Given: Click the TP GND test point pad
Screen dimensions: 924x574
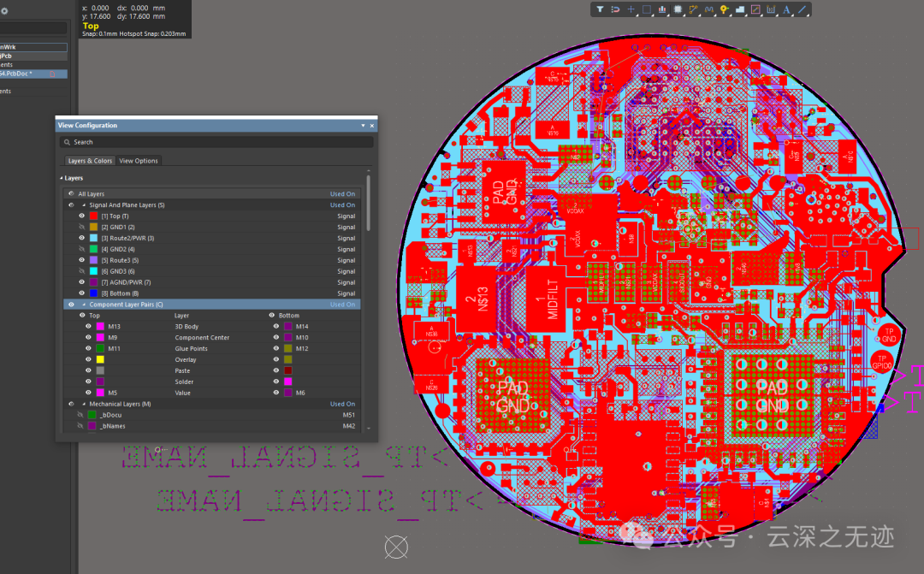Looking at the screenshot, I should tap(889, 334).
